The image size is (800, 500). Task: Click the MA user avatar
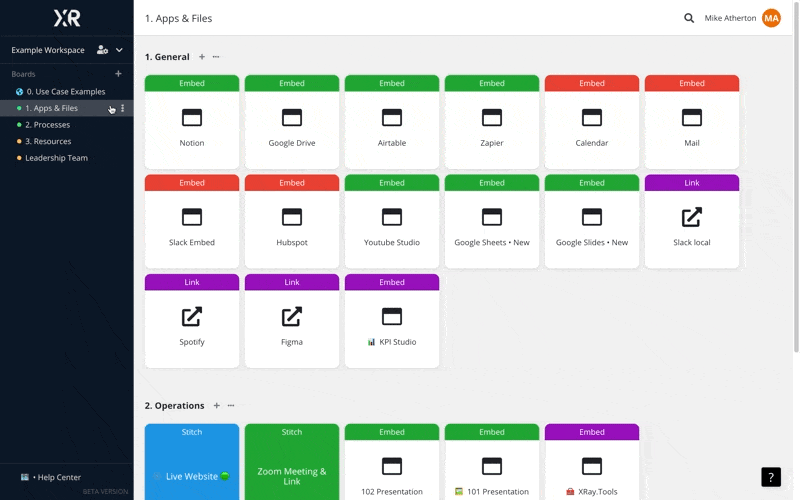771,18
